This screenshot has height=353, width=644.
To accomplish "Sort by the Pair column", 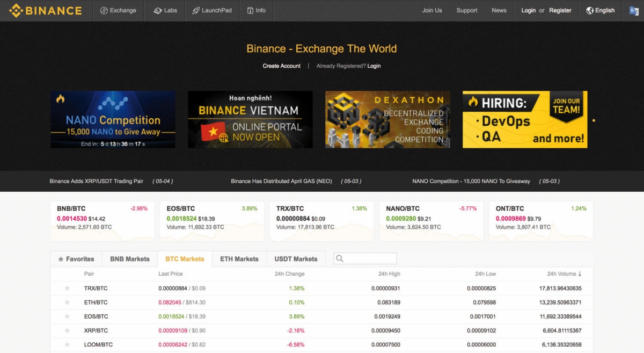I will pyautogui.click(x=89, y=274).
